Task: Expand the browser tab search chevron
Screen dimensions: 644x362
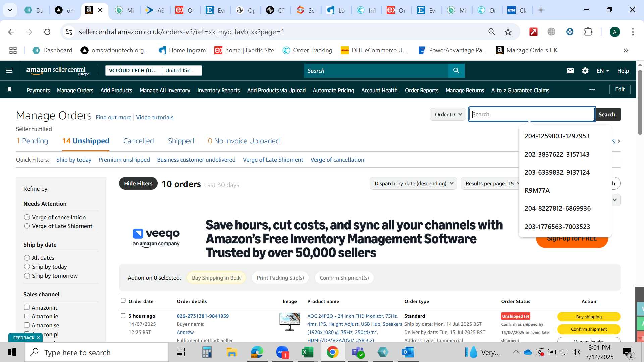Action: click(x=10, y=10)
